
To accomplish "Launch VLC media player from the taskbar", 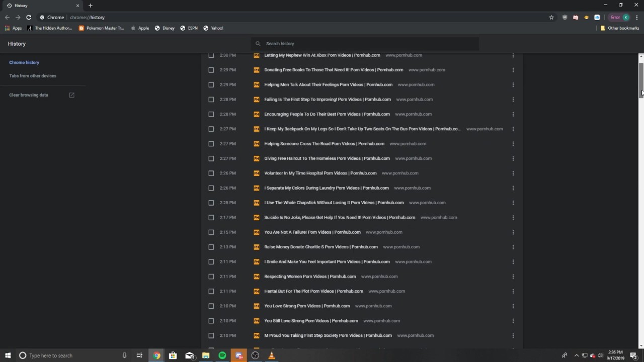I will click(272, 355).
